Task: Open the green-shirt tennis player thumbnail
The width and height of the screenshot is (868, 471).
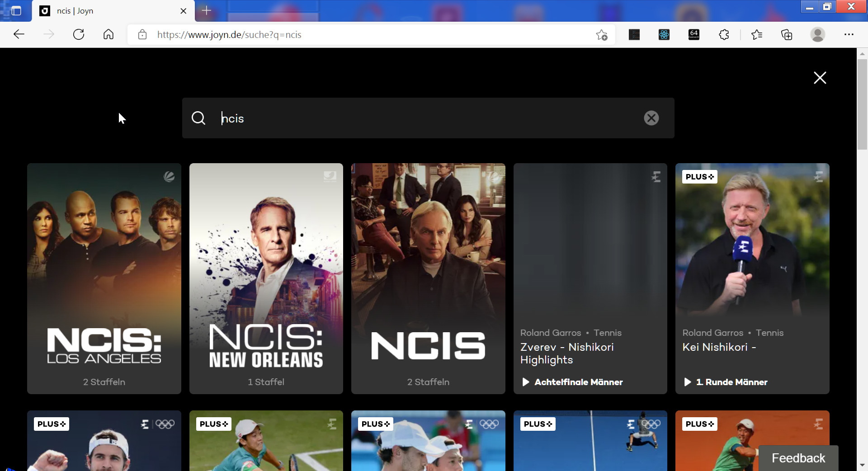Action: [266, 441]
